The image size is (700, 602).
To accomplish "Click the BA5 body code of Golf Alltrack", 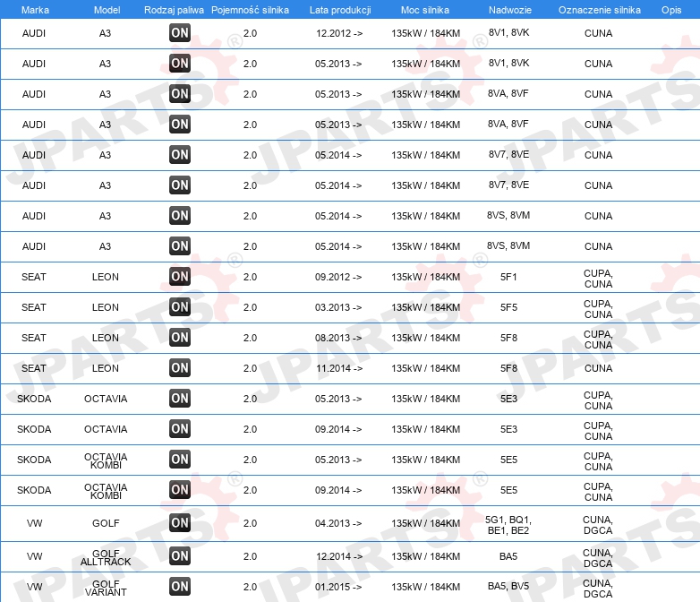I will point(508,556).
